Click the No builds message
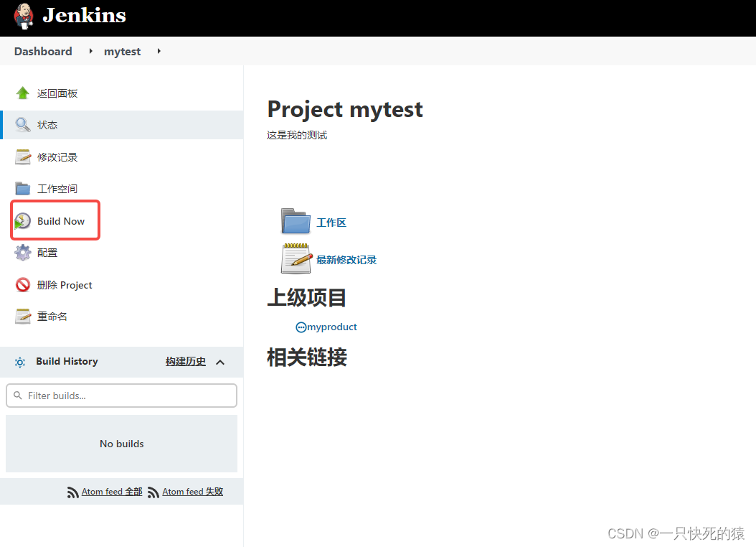Screen dimensions: 756x547 click(121, 444)
